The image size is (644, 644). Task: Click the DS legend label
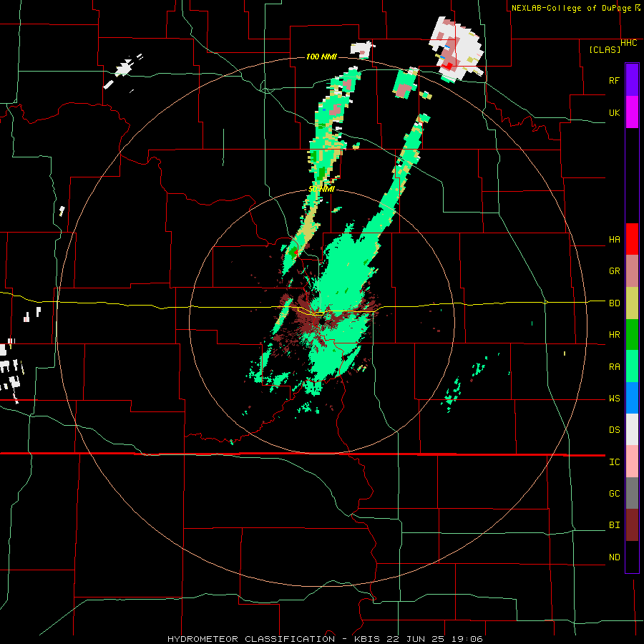click(615, 430)
